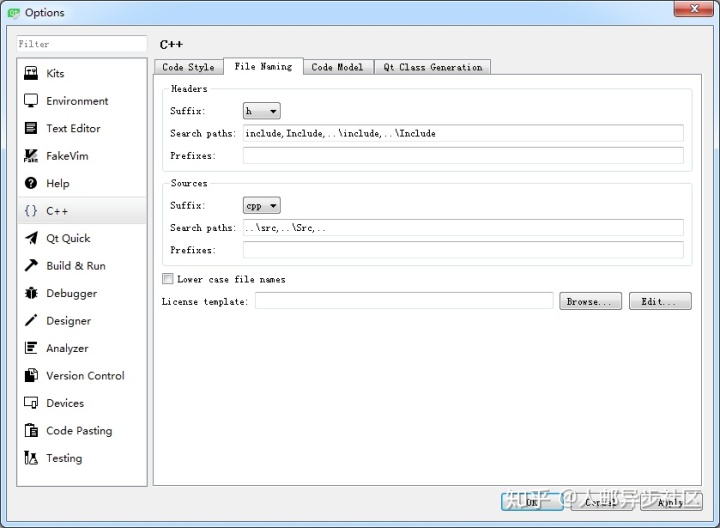Select the Build & Run label
The image size is (720, 528).
(x=76, y=266)
